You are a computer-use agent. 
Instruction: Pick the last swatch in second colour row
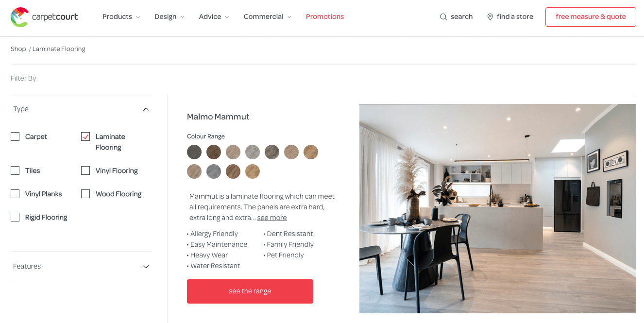tap(253, 171)
